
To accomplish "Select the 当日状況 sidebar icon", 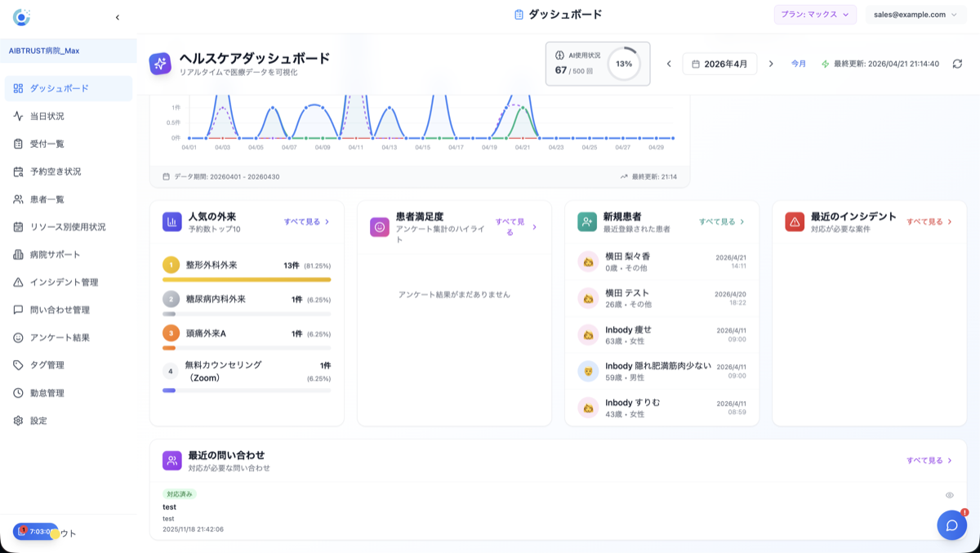I will [x=16, y=117].
